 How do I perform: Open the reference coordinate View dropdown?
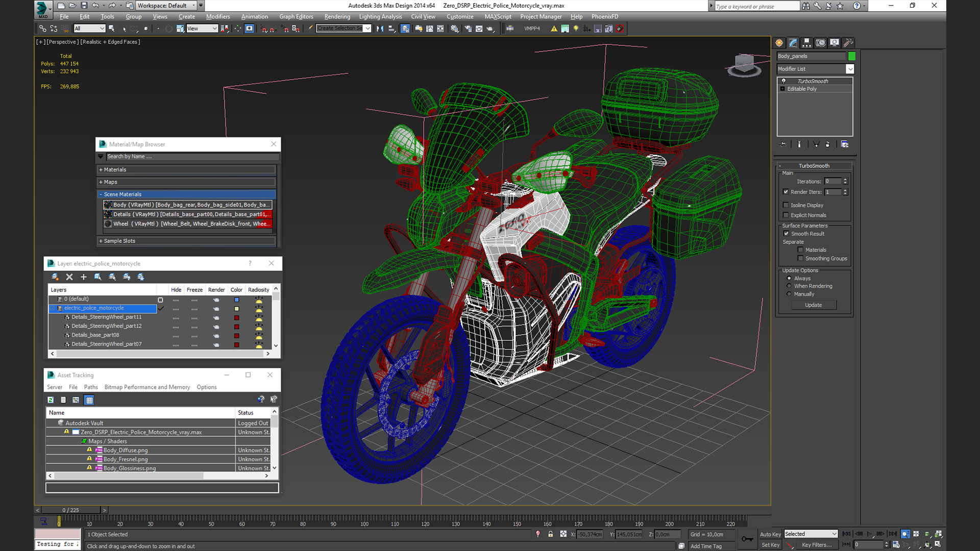point(202,29)
